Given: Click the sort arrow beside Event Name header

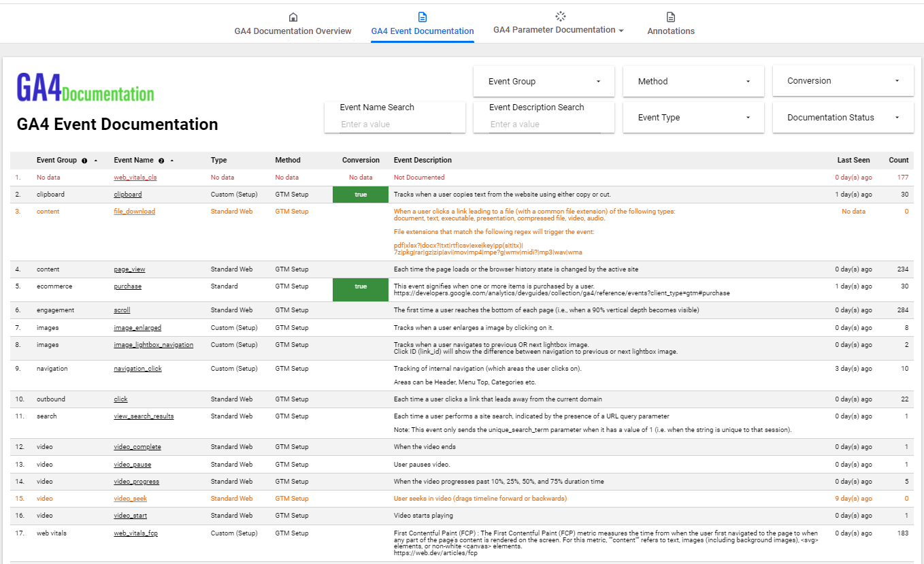Looking at the screenshot, I should click(172, 161).
